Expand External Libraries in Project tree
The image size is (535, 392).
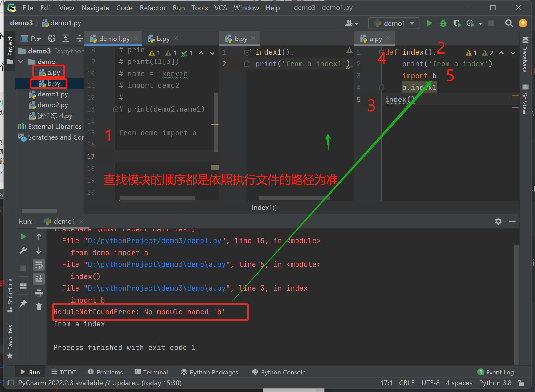pos(50,127)
